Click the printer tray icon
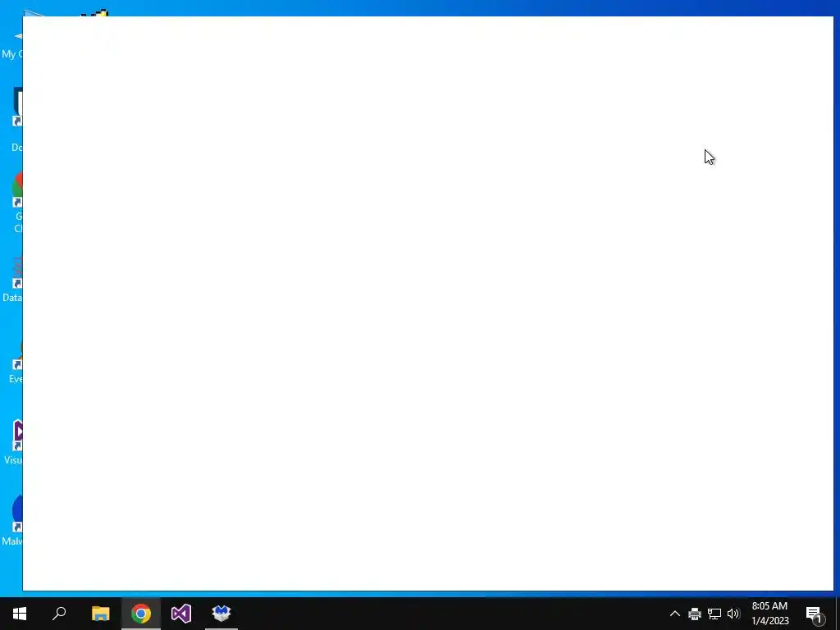Viewport: 840px width, 630px height. (695, 614)
